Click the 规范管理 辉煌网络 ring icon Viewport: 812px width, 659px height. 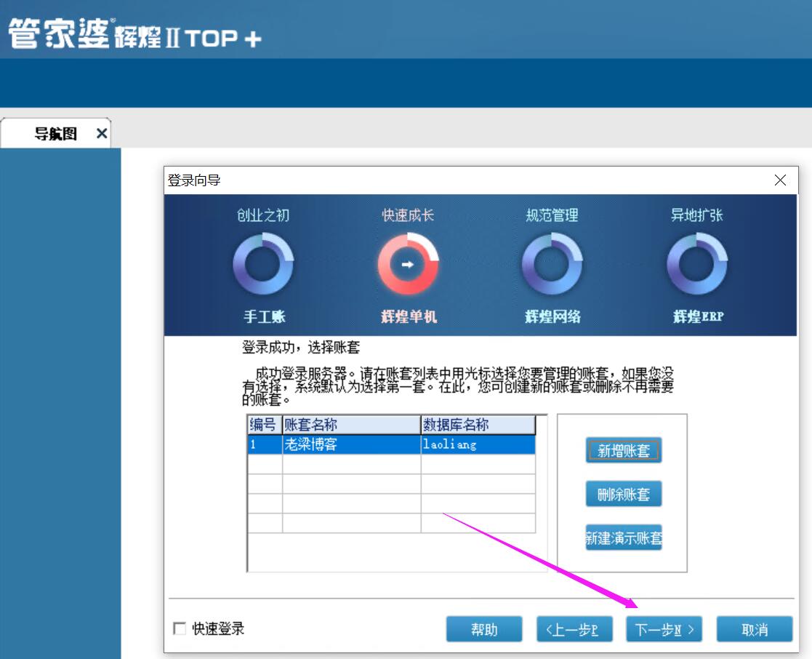click(552, 264)
